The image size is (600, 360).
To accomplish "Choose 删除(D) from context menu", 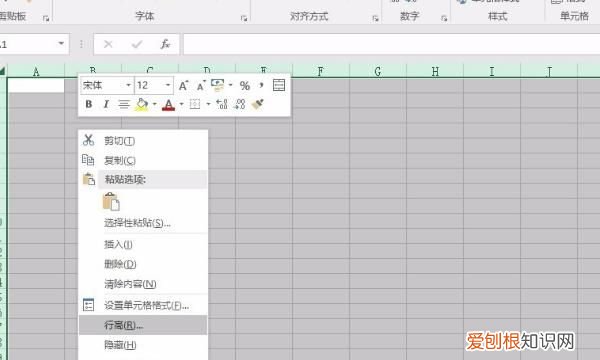I will point(143,264).
